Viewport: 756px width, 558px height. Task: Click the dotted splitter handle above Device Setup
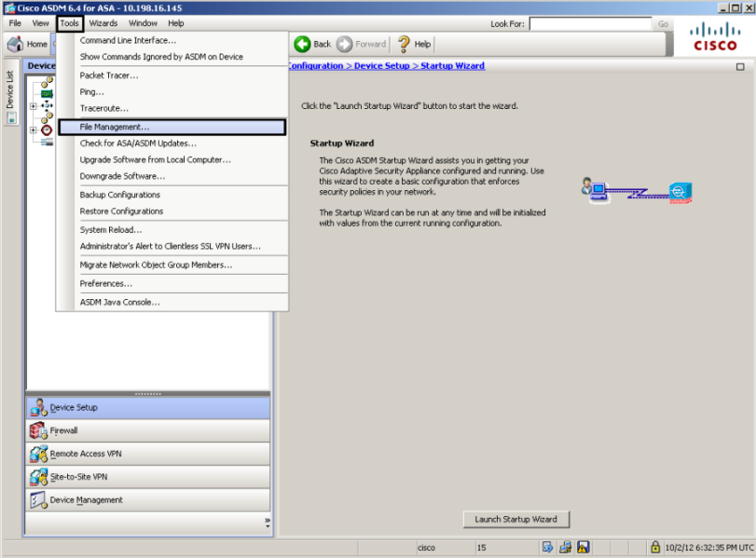pos(148,394)
